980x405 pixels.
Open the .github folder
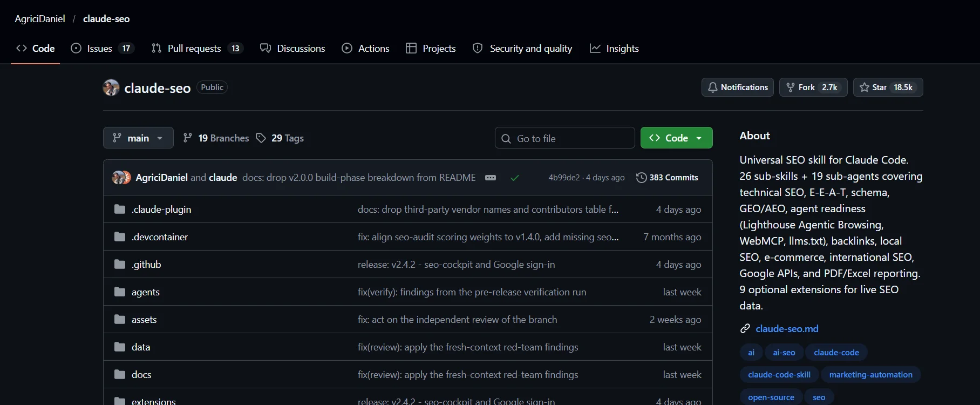click(x=146, y=265)
